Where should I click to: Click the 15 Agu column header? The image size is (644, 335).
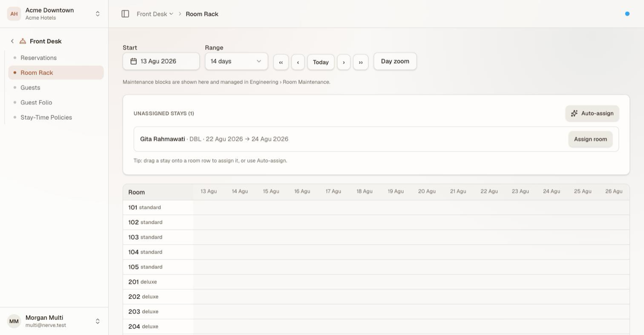(271, 191)
